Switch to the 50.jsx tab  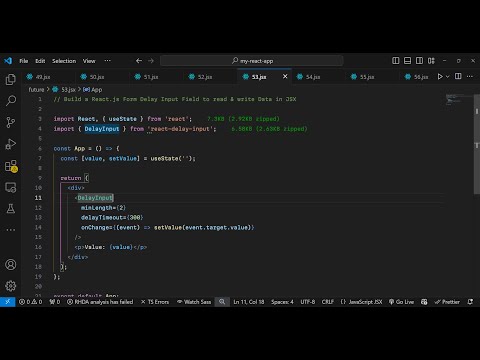click(x=97, y=77)
